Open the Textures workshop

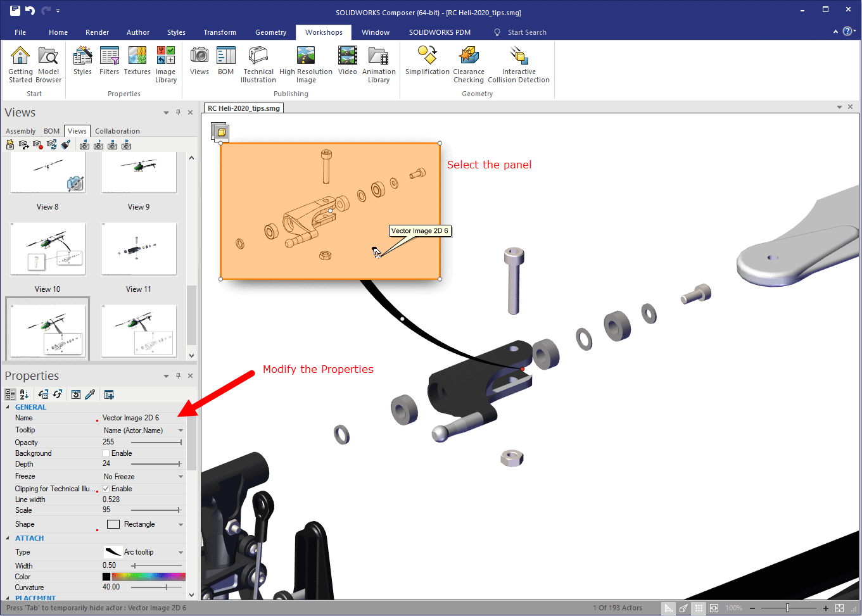137,61
